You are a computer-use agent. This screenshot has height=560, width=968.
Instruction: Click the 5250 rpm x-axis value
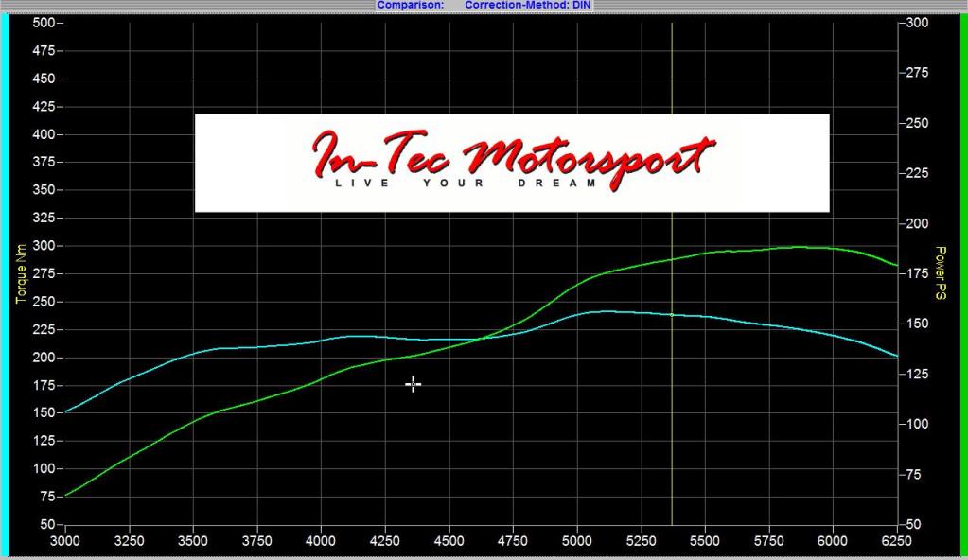point(641,541)
